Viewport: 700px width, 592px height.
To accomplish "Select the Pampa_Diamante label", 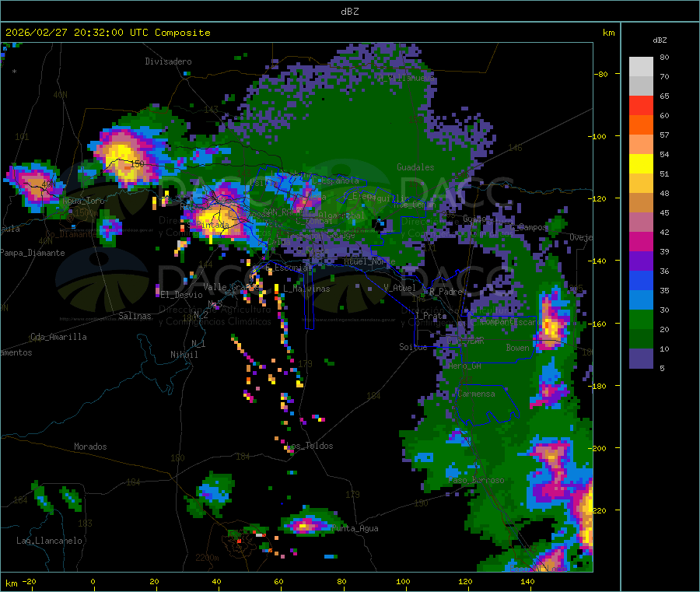I will [33, 253].
